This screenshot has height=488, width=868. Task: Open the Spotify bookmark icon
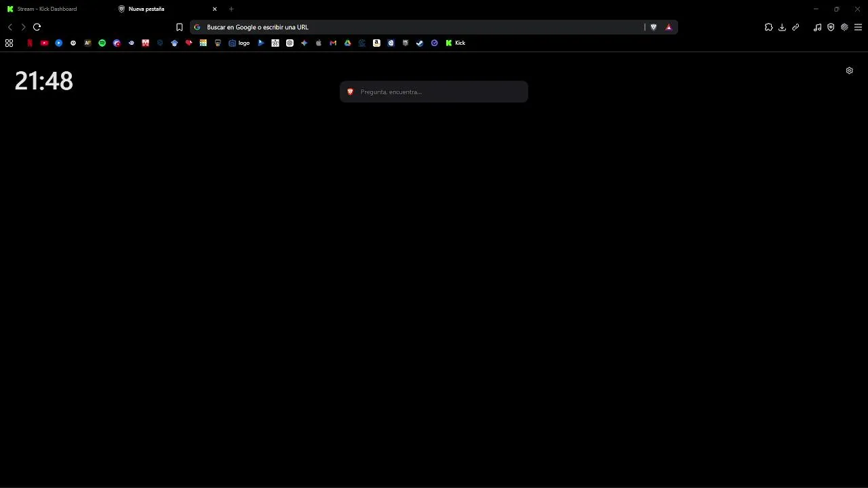tap(102, 43)
